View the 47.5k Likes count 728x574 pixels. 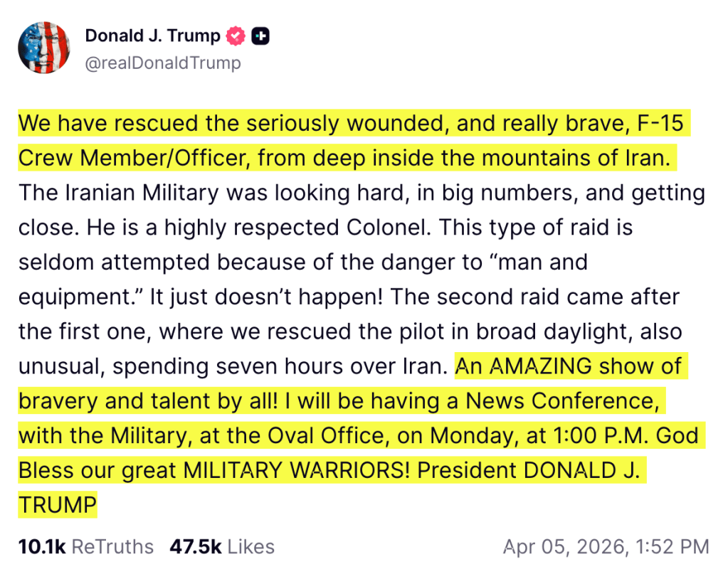pos(221,546)
